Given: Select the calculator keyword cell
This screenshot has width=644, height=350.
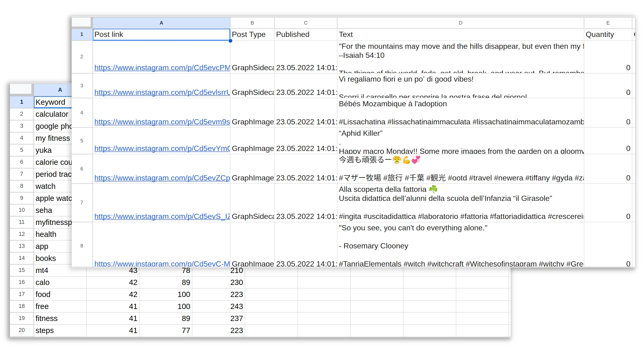Looking at the screenshot, I should click(51, 114).
